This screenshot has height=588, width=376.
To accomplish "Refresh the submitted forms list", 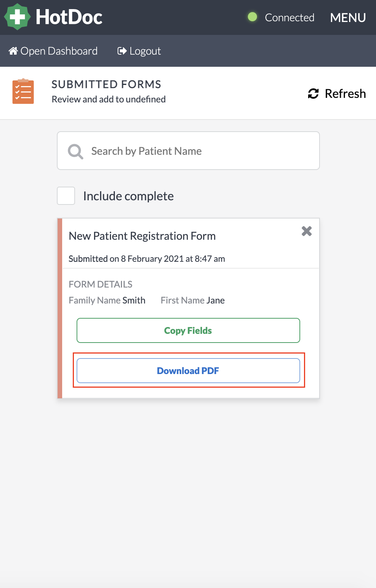I will pyautogui.click(x=336, y=94).
